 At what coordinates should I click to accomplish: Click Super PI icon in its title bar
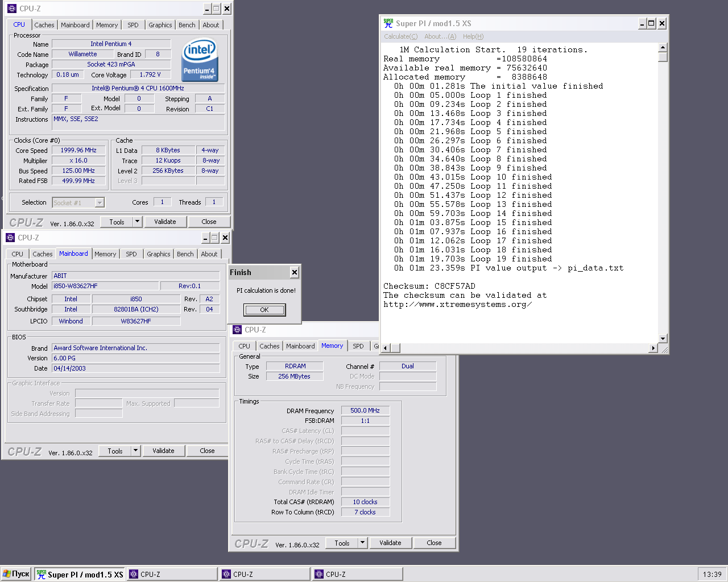[388, 23]
